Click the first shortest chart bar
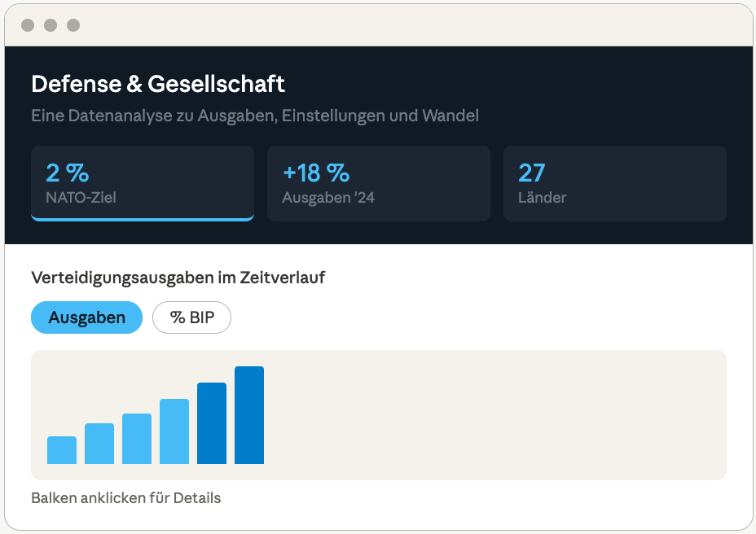The width and height of the screenshot is (756, 534). click(62, 450)
